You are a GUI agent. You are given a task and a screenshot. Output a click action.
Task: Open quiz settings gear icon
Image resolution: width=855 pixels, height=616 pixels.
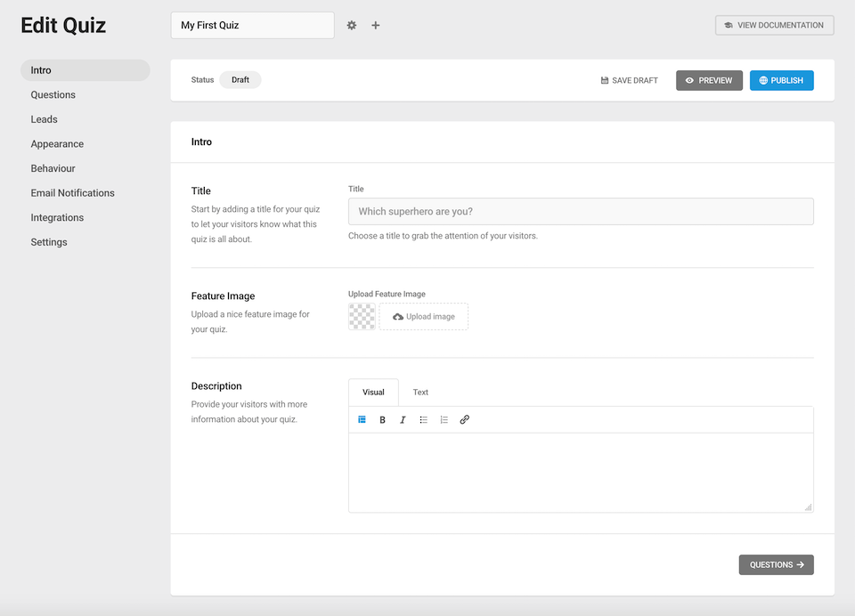coord(352,26)
